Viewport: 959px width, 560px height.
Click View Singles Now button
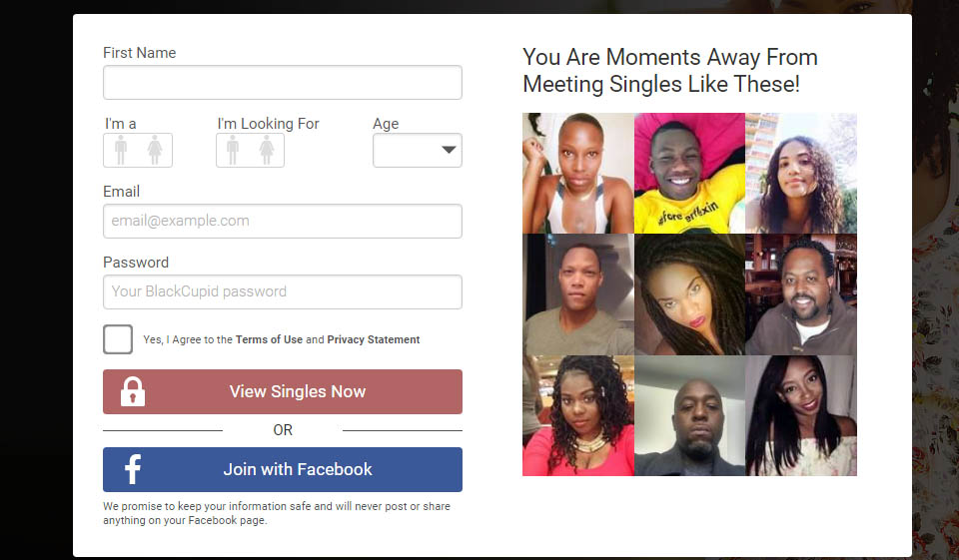point(283,392)
